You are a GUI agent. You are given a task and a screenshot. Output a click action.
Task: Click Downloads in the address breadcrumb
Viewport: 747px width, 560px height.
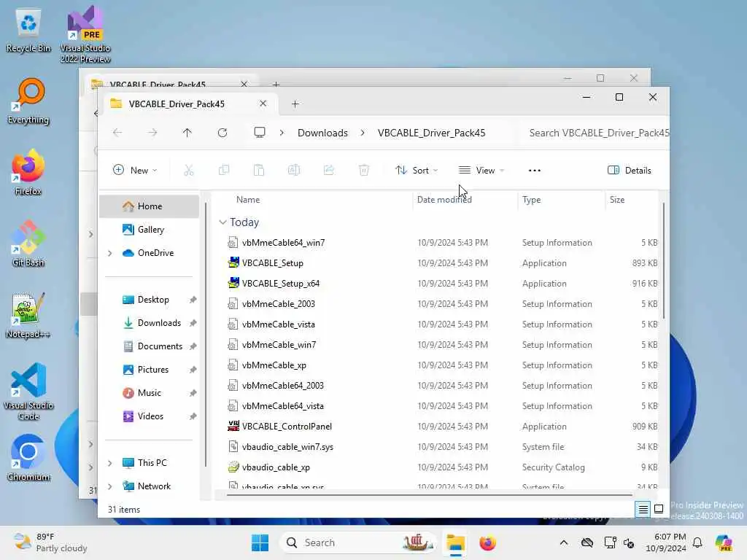(x=322, y=133)
